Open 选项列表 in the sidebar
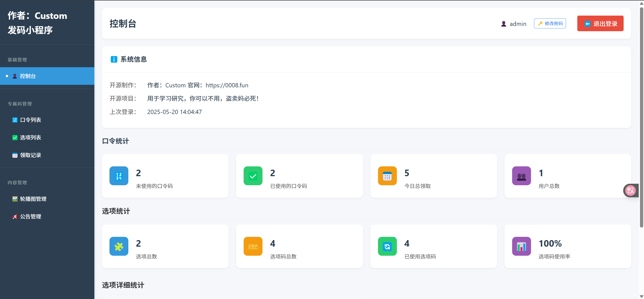This screenshot has height=299, width=644. click(x=30, y=138)
